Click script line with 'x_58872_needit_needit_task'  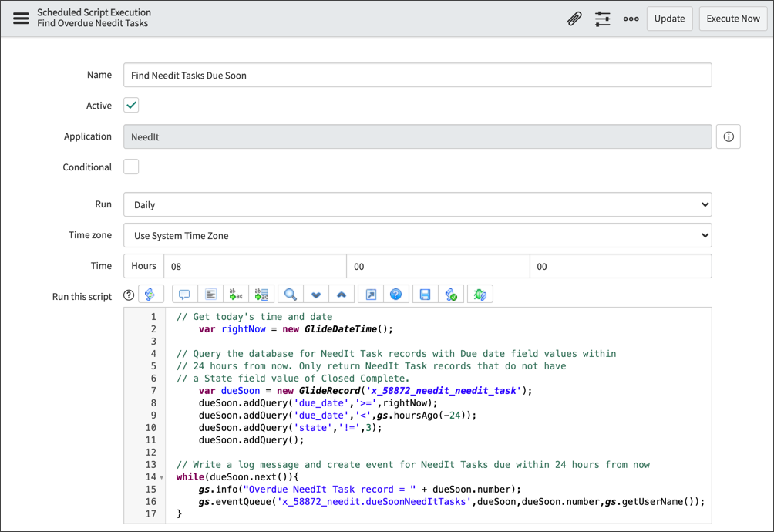(365, 390)
